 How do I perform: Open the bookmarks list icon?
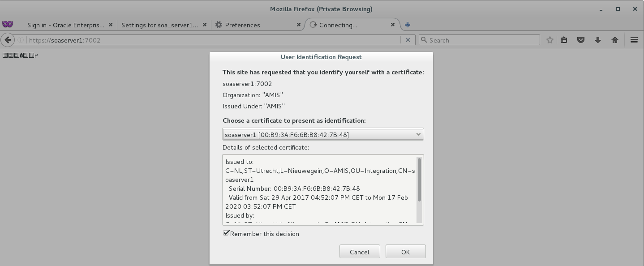click(x=564, y=40)
